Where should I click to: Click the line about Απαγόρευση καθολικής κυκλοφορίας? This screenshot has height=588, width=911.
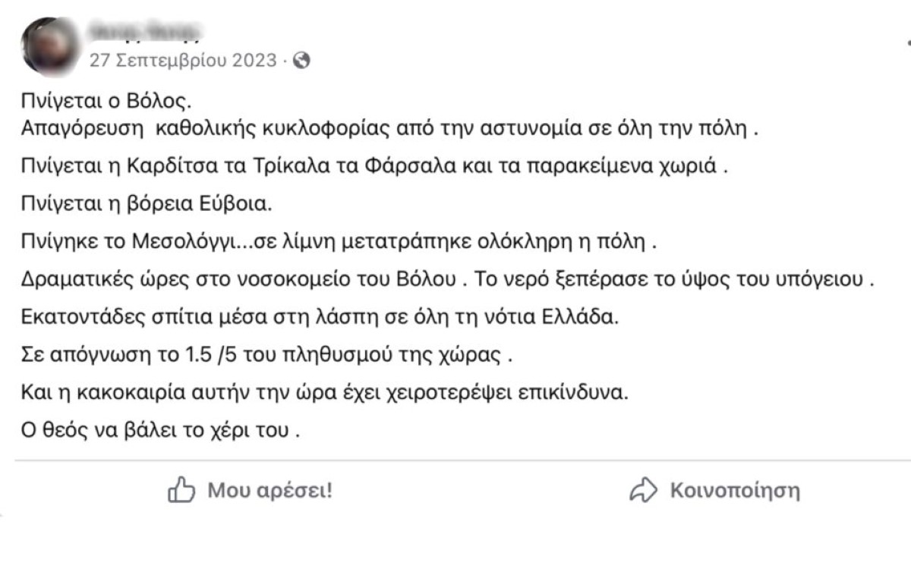point(390,128)
